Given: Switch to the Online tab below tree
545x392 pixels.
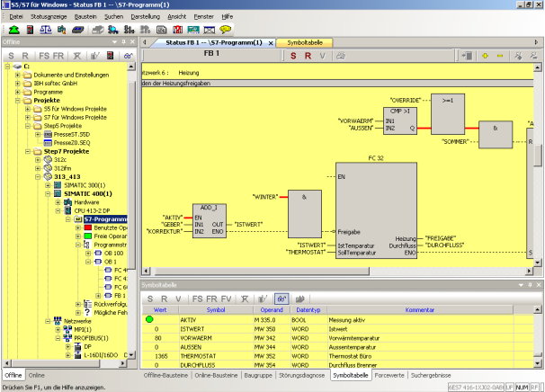Looking at the screenshot, I should 37,375.
